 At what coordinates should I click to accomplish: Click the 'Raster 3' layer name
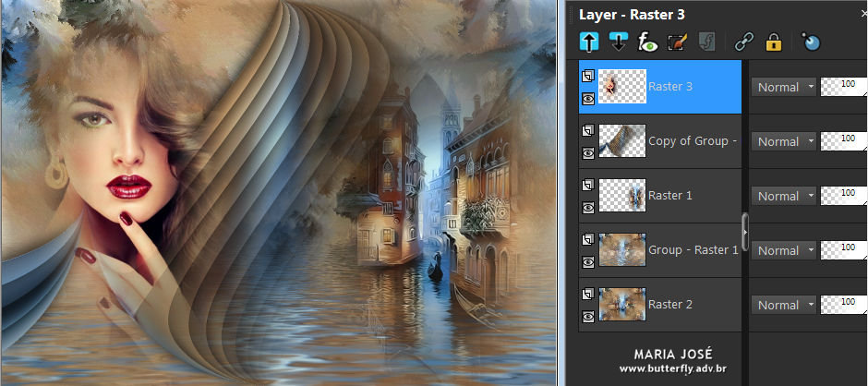(670, 87)
